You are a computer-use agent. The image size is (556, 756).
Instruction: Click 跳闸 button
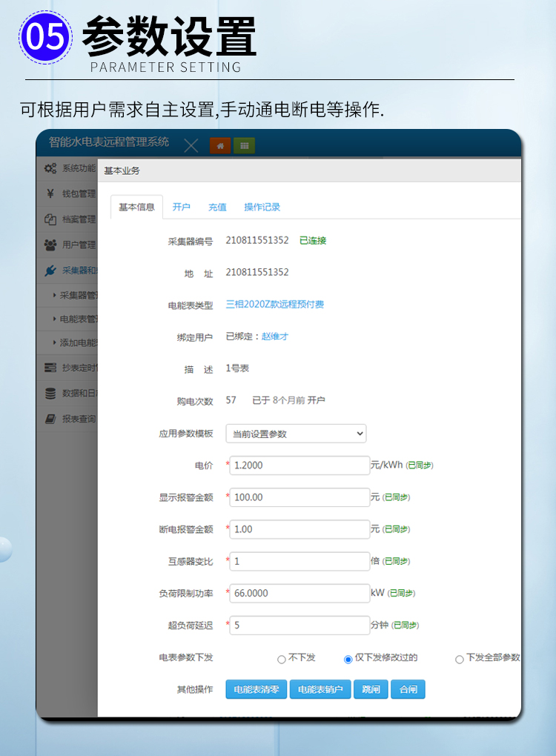(371, 689)
